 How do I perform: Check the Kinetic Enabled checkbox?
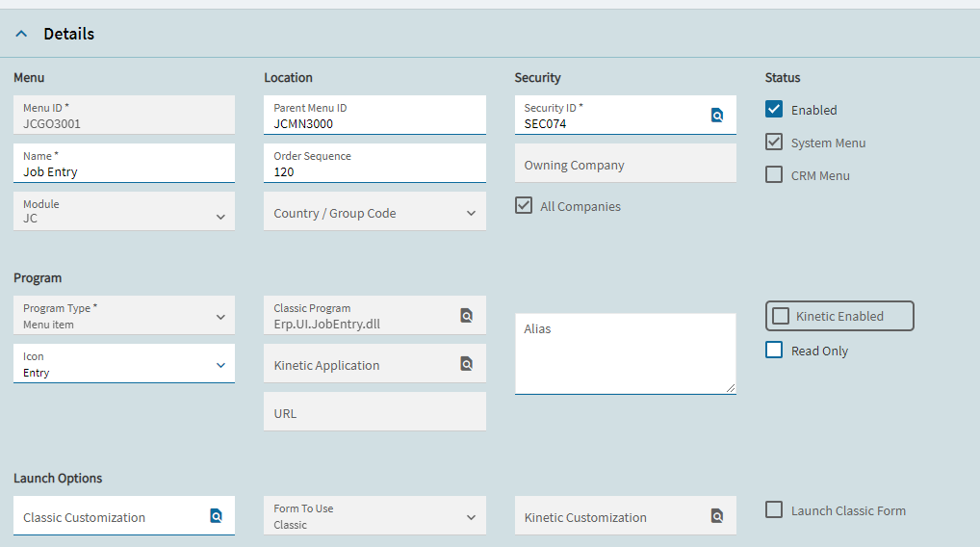pos(781,316)
